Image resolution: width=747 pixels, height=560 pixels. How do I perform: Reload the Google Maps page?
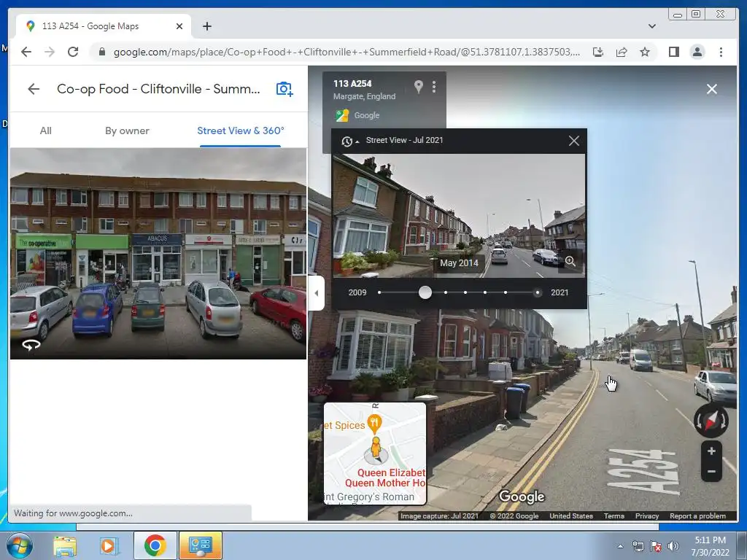pyautogui.click(x=73, y=52)
